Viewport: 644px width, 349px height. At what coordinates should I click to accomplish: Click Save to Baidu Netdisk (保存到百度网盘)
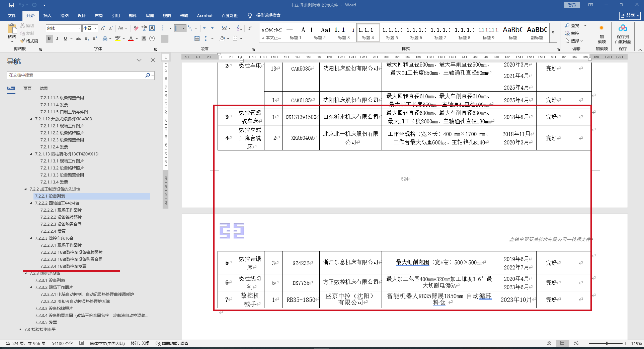click(x=623, y=34)
